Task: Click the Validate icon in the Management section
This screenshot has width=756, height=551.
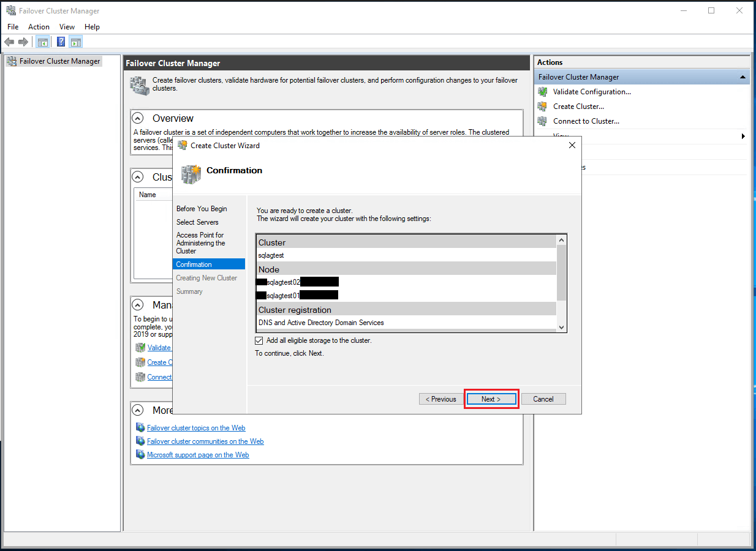Action: [140, 348]
